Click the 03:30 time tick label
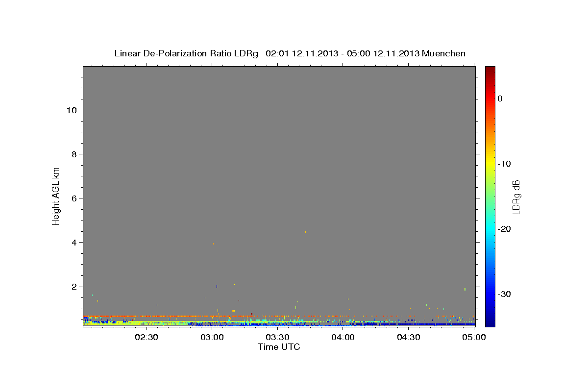This screenshot has height=392, width=588. point(277,337)
